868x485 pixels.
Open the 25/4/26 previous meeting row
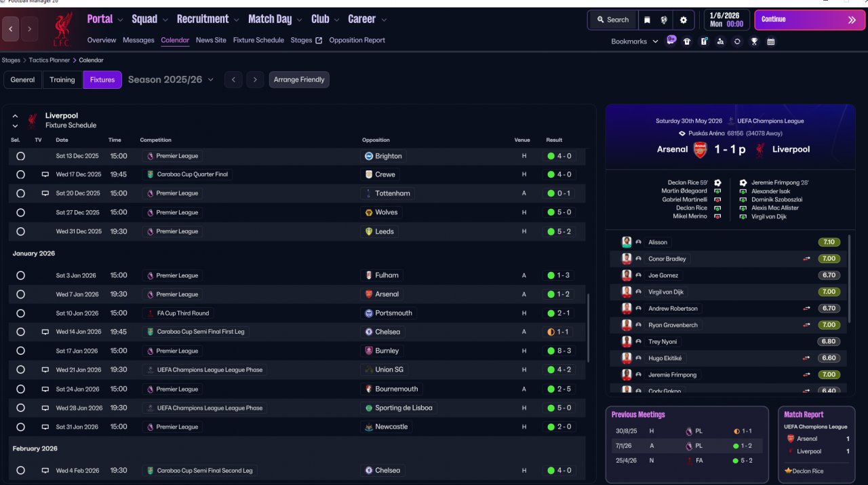(687, 461)
